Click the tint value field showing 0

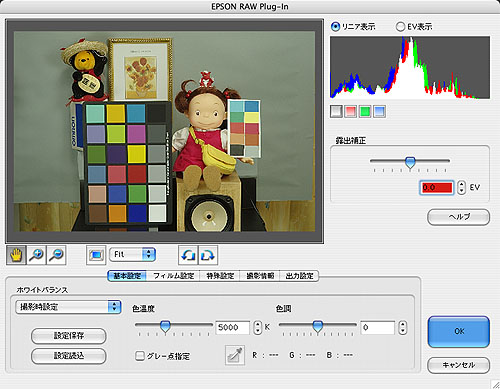378,328
